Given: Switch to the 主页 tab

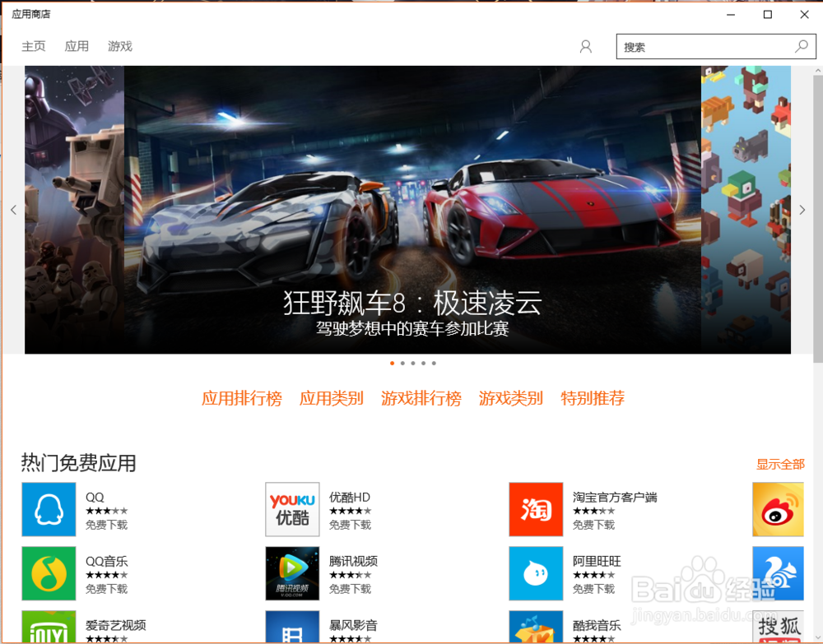Looking at the screenshot, I should pos(34,46).
